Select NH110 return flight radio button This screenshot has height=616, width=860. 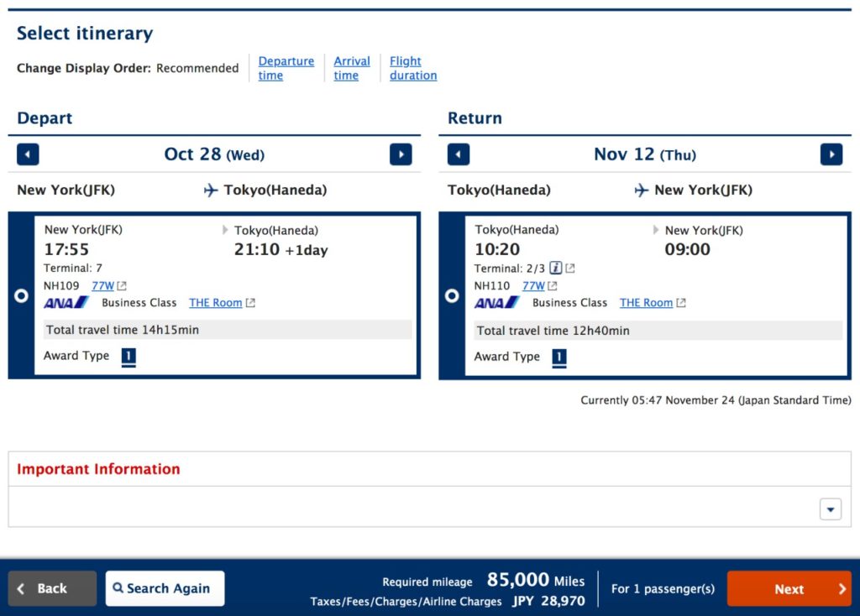pyautogui.click(x=452, y=295)
